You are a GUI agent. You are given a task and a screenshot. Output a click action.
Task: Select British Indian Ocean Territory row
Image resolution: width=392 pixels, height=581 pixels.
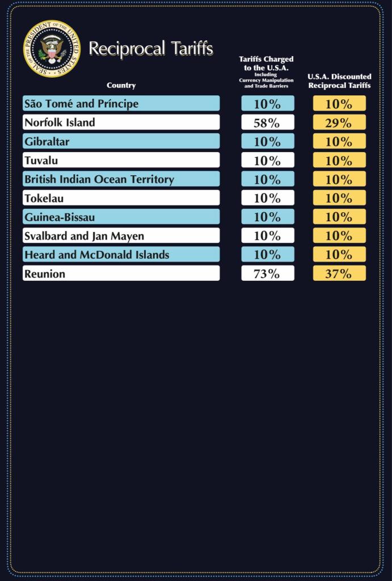pos(121,179)
